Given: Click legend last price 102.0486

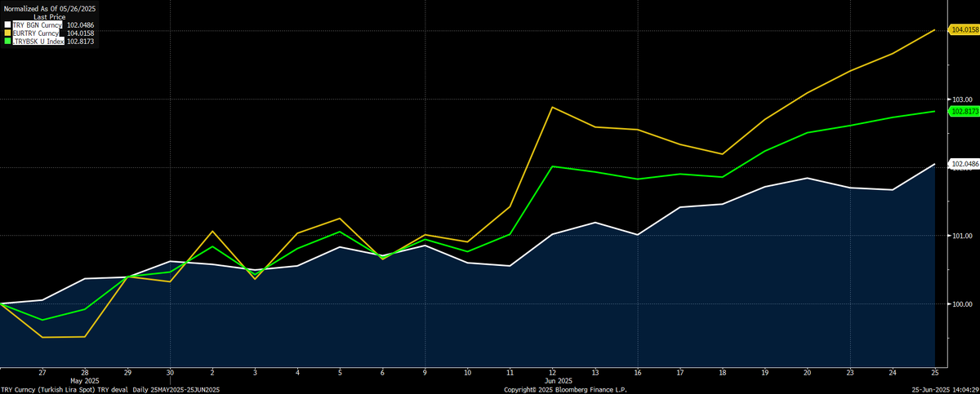Looking at the screenshot, I should (82, 24).
